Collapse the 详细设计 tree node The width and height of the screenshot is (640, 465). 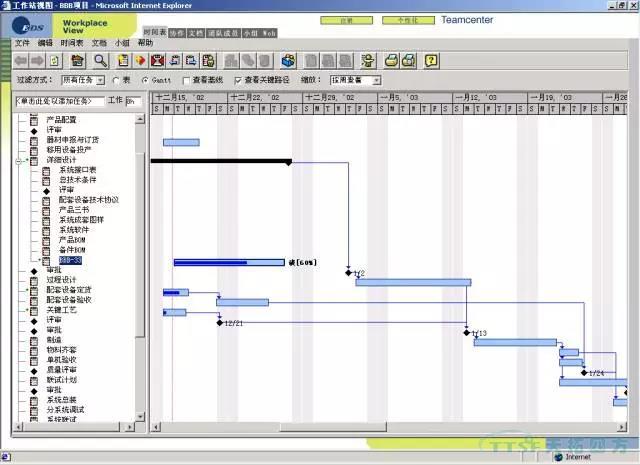19,160
